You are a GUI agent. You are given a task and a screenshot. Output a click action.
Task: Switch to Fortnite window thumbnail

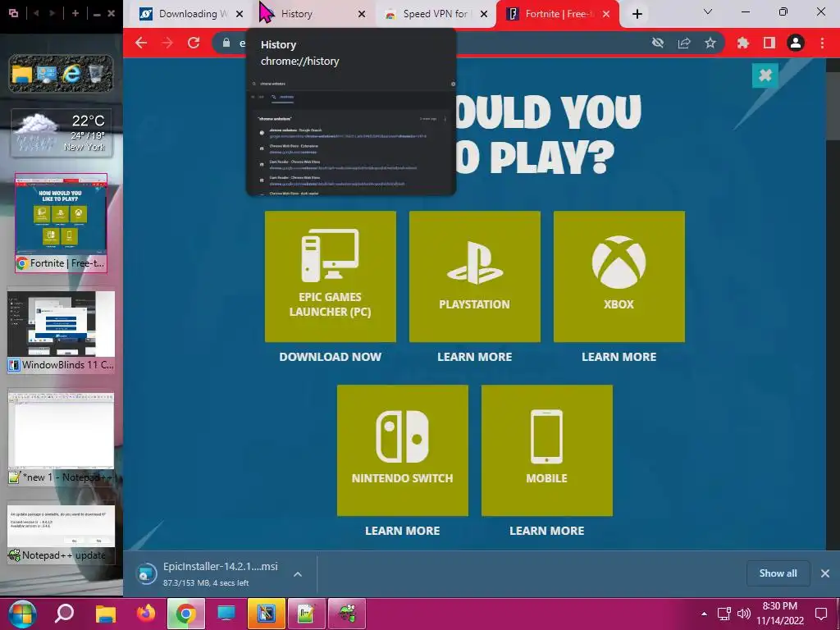(61, 223)
